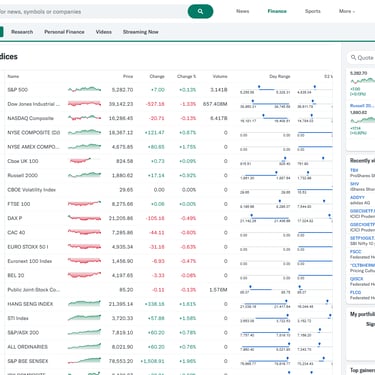Select the S&P 500 volume 3.141B
This screenshot has height=375, width=375.
[x=219, y=90]
